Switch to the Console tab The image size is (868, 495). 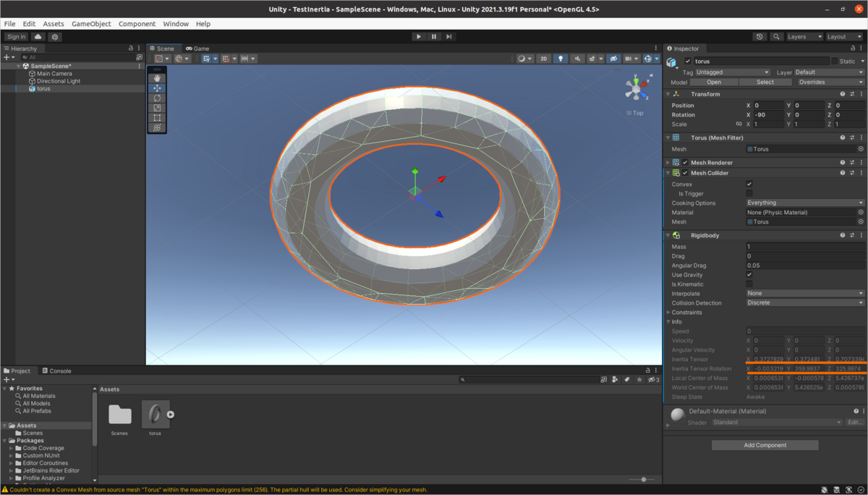[56, 371]
